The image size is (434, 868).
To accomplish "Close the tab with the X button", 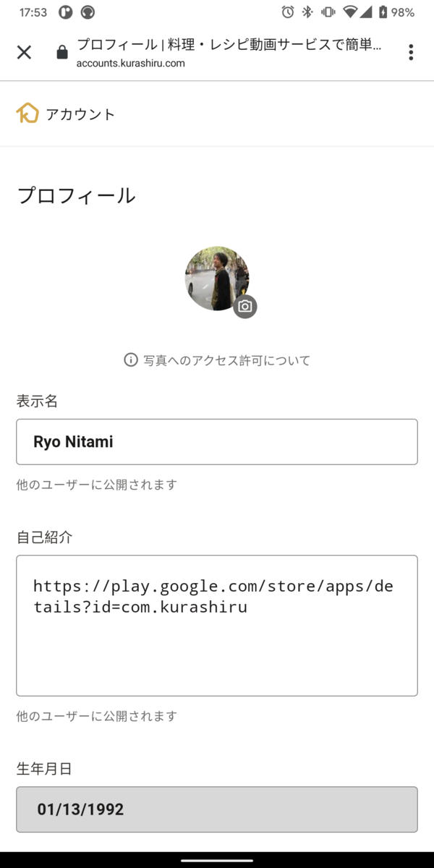I will point(23,52).
